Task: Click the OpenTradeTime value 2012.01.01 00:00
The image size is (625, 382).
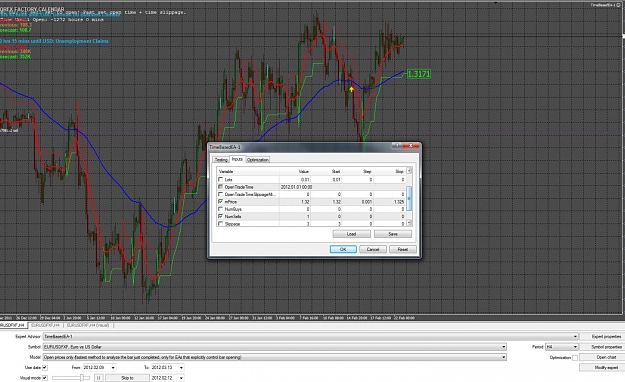Action: [296, 187]
